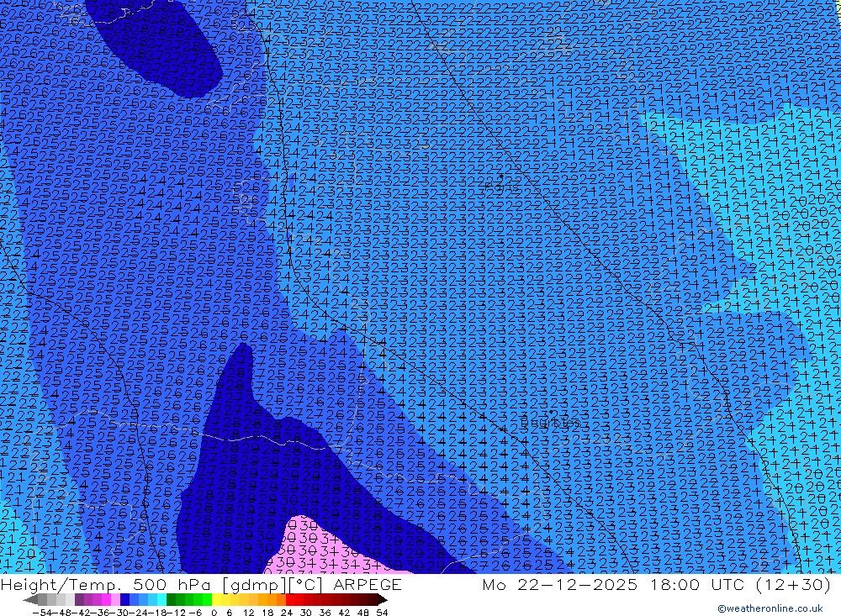Select the bright red legend swatch above 24
This screenshot has height=616, width=841.
tap(290, 600)
